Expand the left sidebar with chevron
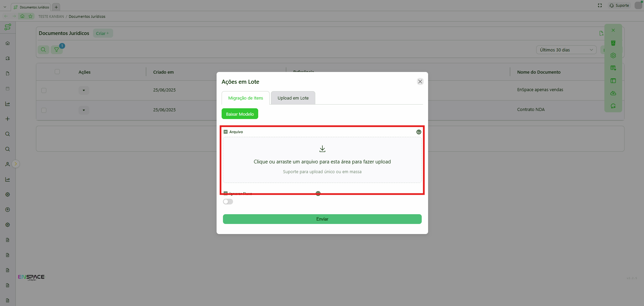This screenshot has width=644, height=306. point(15,164)
